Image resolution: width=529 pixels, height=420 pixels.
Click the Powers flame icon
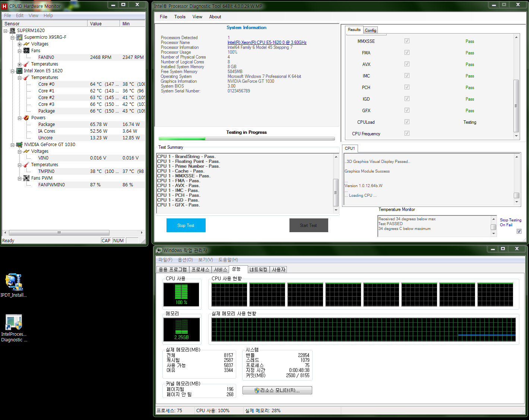click(x=26, y=118)
